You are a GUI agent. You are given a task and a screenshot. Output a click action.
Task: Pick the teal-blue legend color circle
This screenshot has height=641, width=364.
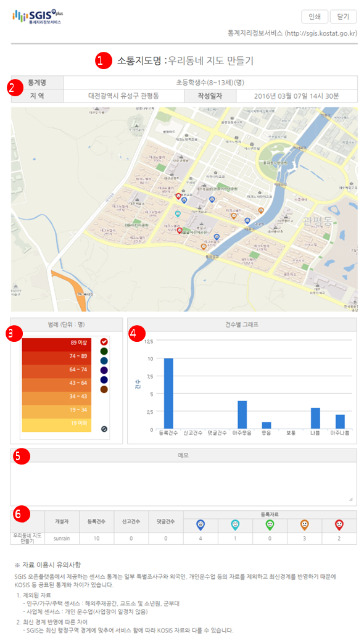(104, 360)
